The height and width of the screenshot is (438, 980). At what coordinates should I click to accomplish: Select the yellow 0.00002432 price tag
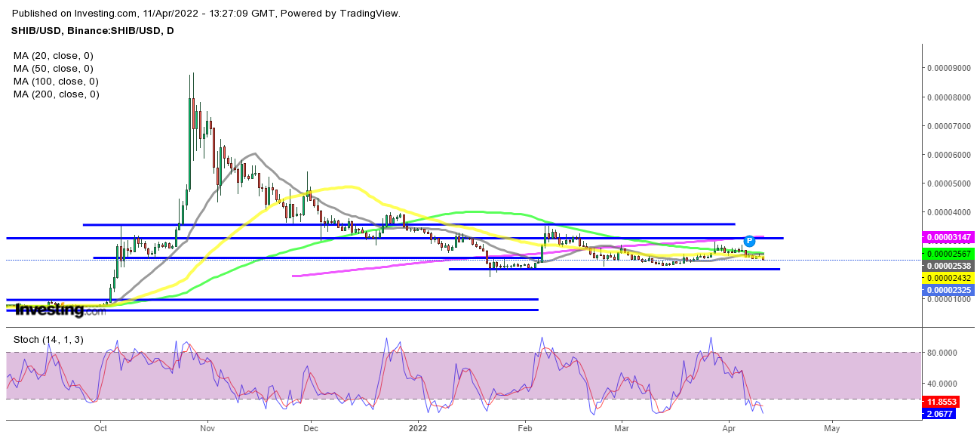(949, 278)
